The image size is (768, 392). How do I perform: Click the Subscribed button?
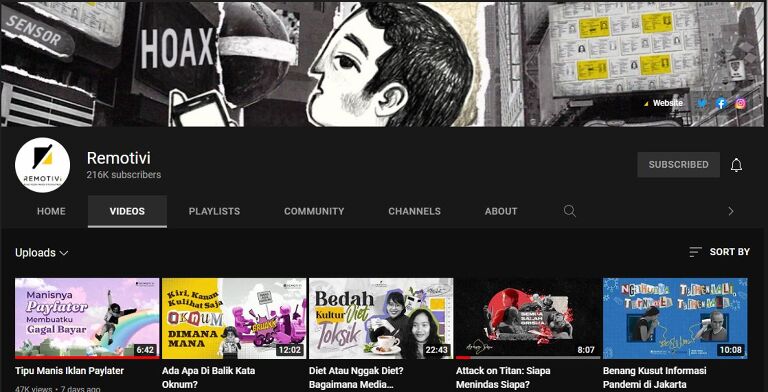tap(678, 165)
